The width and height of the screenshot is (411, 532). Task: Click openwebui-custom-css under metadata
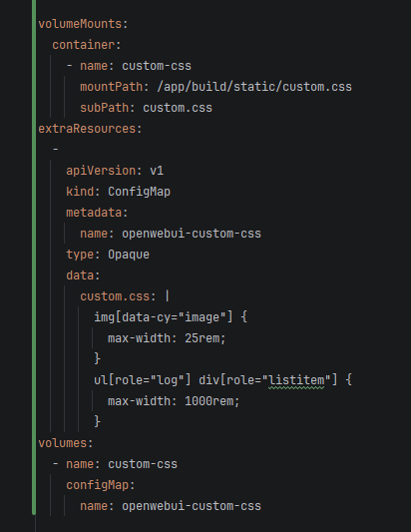[x=192, y=234]
